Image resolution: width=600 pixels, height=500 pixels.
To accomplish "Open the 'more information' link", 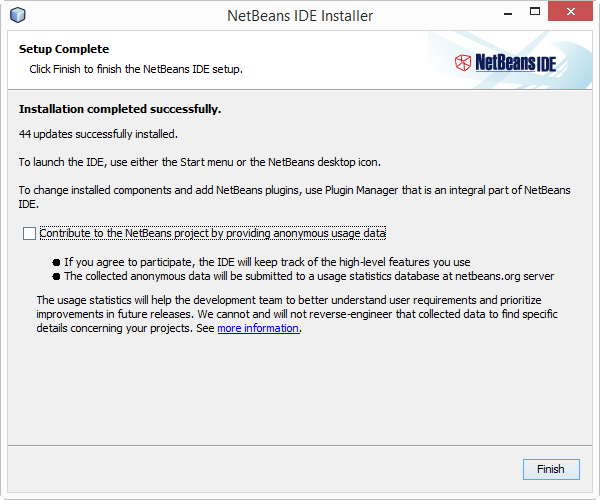I will point(258,328).
